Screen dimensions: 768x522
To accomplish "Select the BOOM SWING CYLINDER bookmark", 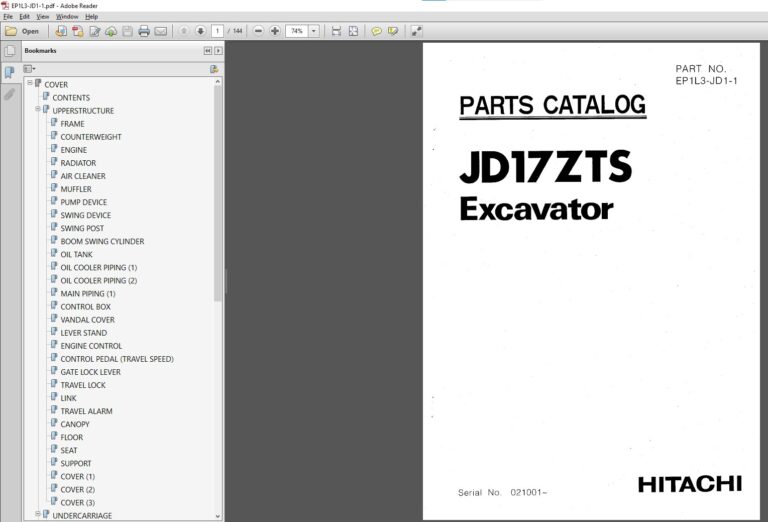I will [x=102, y=241].
